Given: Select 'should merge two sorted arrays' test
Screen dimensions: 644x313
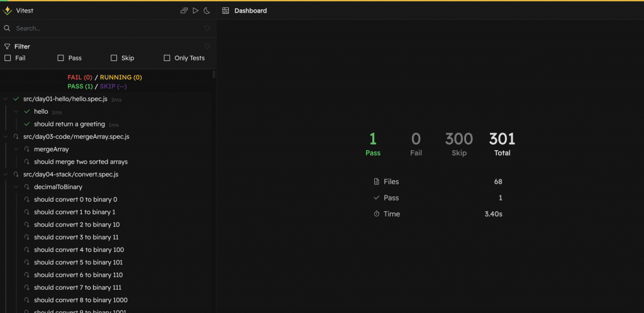Looking at the screenshot, I should pyautogui.click(x=81, y=162).
